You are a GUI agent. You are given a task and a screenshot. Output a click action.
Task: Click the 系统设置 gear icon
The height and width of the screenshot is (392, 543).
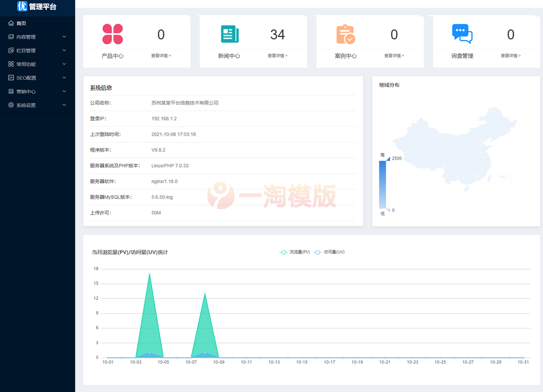point(11,105)
